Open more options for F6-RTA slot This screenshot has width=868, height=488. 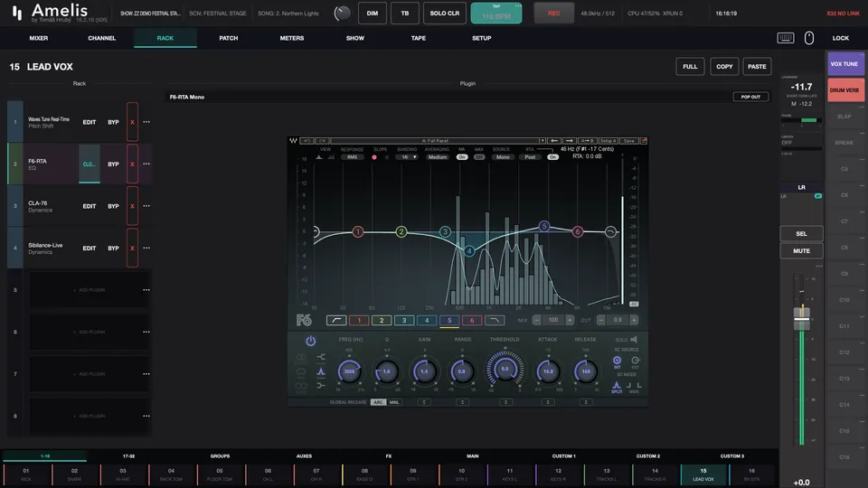(x=146, y=164)
